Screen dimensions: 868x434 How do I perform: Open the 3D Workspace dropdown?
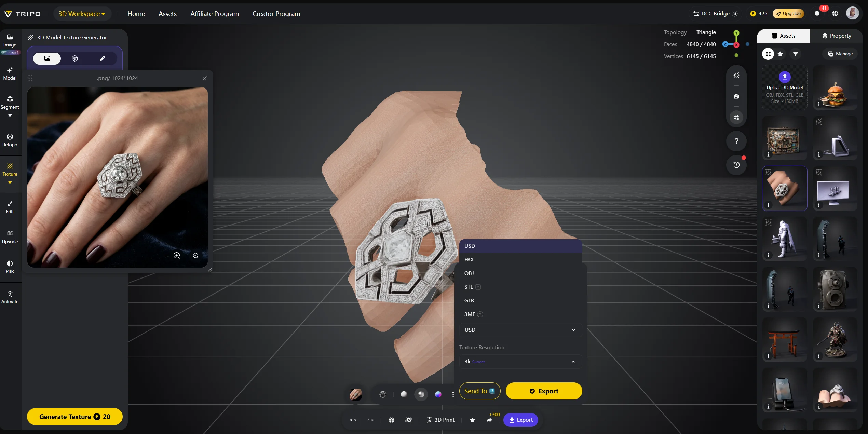point(82,14)
